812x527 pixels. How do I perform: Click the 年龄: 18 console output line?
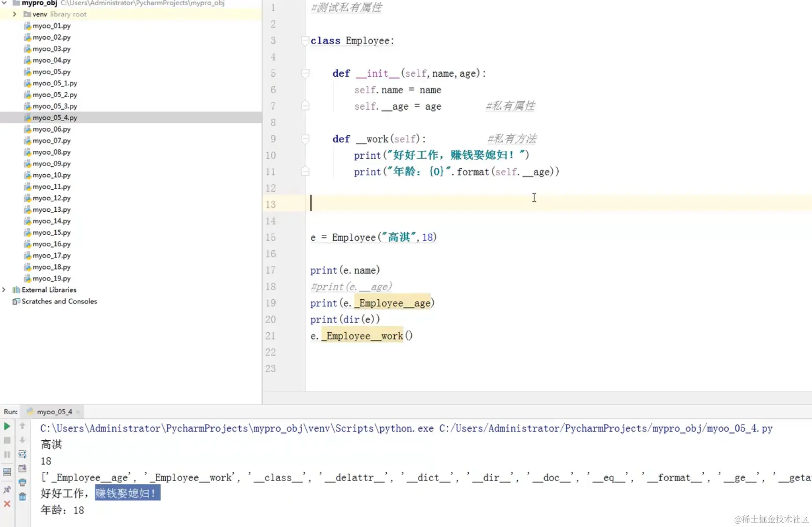(x=62, y=510)
